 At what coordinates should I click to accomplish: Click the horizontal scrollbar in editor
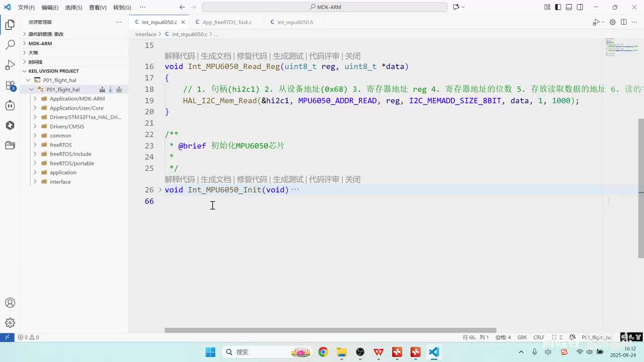pos(330,330)
